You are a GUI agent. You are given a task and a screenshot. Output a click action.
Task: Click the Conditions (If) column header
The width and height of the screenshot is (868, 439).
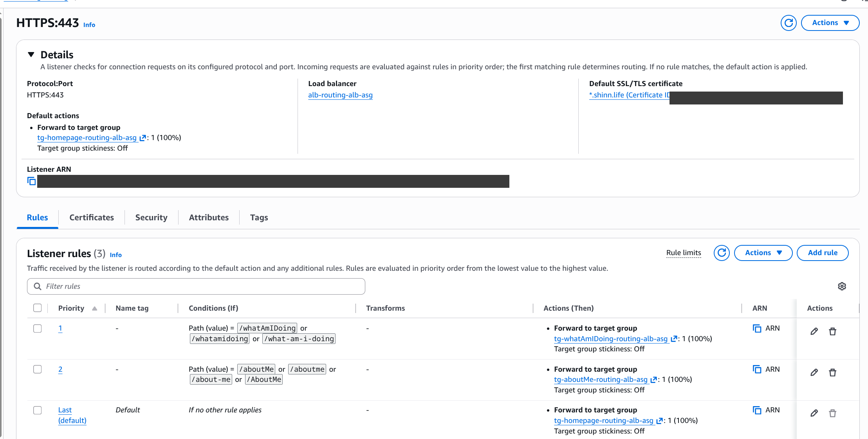pos(213,308)
